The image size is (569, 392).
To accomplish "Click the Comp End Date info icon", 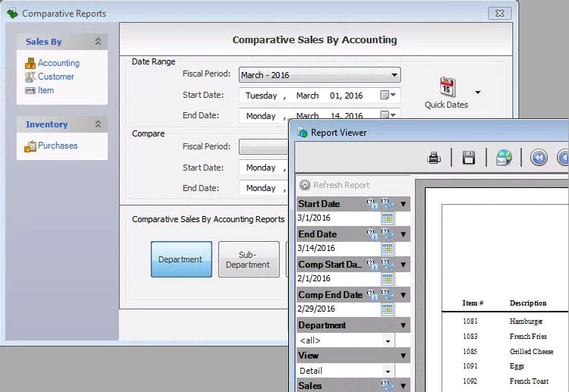I will [x=373, y=295].
